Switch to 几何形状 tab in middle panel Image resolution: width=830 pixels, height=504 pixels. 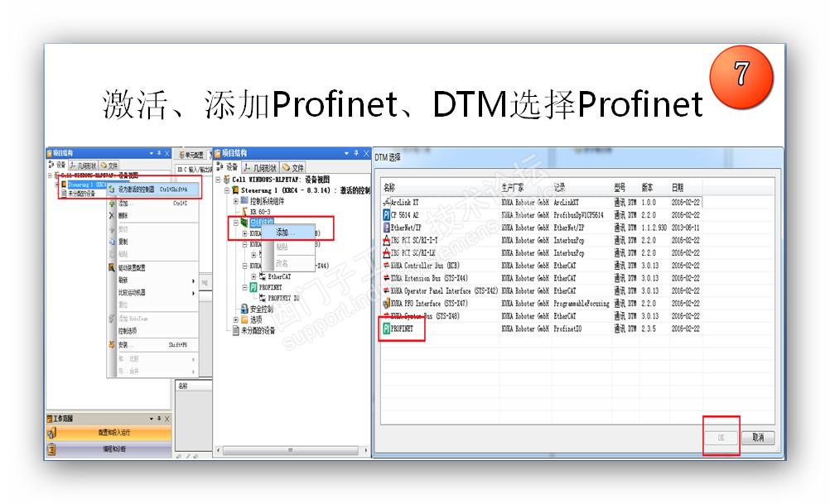tap(260, 168)
